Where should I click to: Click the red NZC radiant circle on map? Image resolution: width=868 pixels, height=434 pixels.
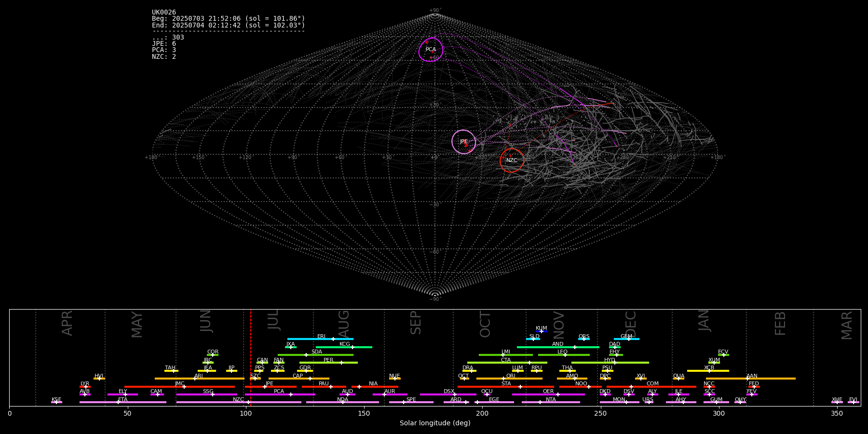click(x=512, y=160)
